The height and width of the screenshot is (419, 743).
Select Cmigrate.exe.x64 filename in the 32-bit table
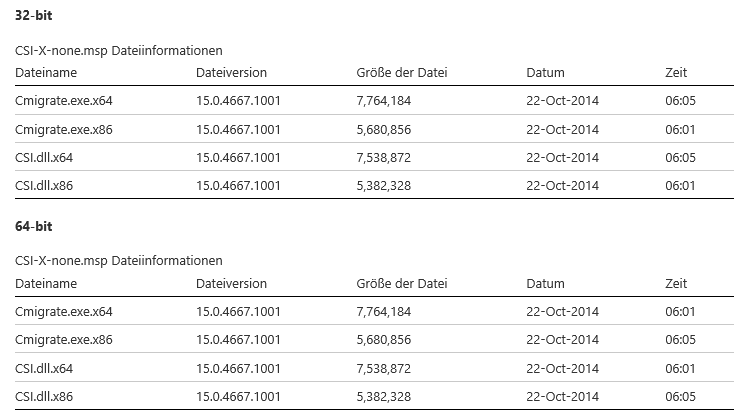click(x=64, y=101)
